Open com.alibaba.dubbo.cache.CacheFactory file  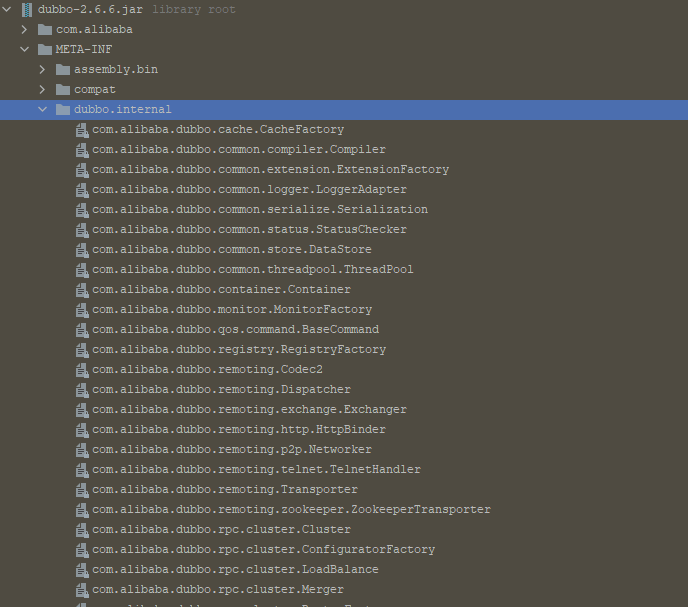point(218,129)
